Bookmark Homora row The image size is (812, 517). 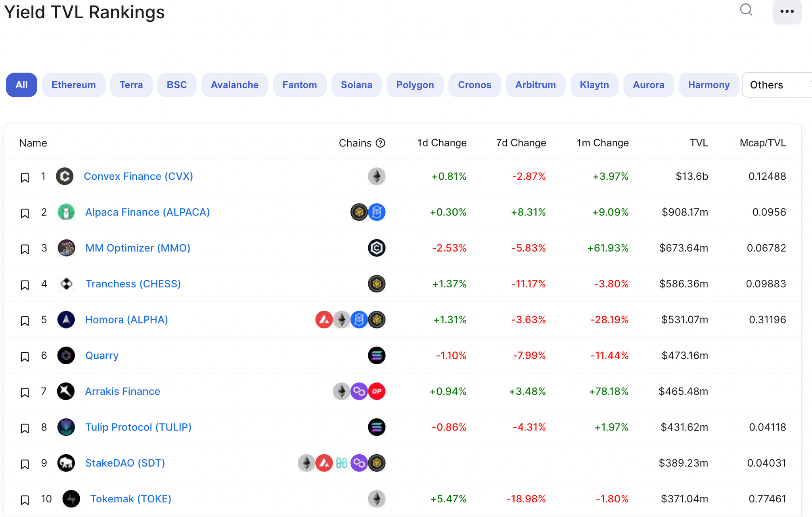[25, 321]
